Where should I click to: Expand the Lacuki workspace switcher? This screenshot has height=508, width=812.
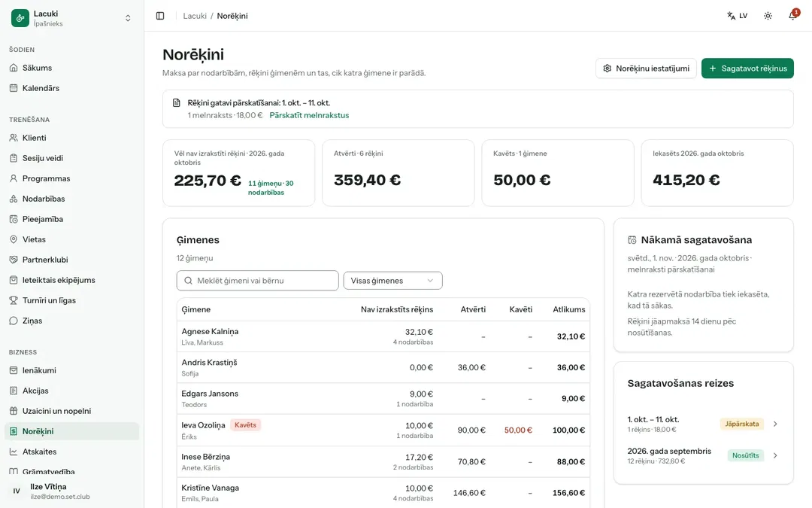point(128,18)
